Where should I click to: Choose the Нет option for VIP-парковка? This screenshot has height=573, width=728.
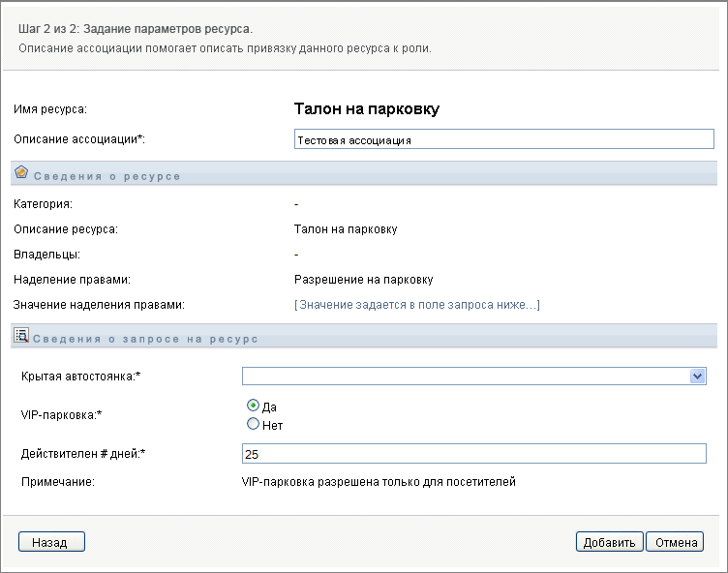(253, 424)
